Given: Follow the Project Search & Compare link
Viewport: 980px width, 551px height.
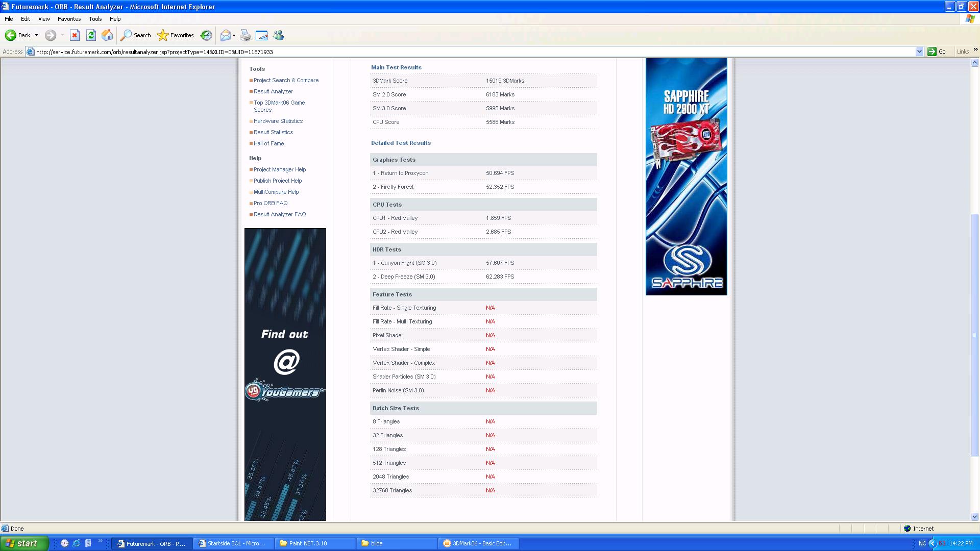Looking at the screenshot, I should click(x=286, y=80).
